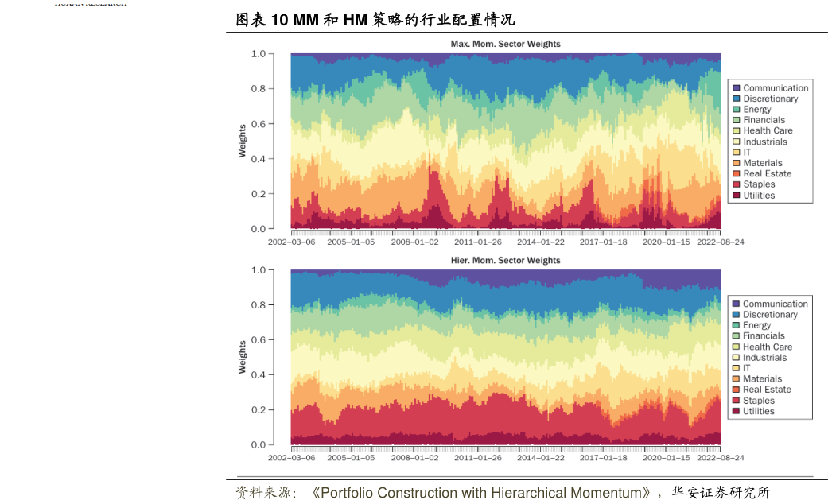Click the 2008-01-02 date on top chart axis
Image resolution: width=832 pixels, height=504 pixels.
point(414,242)
